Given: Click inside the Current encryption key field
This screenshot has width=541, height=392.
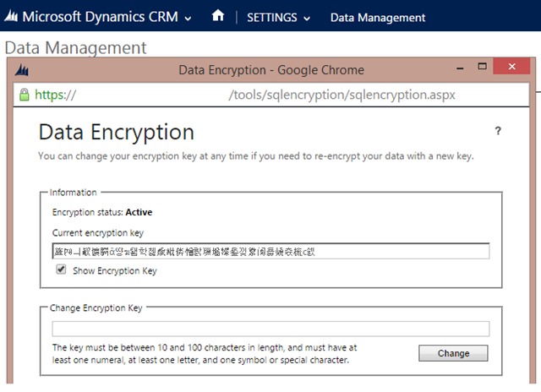Looking at the screenshot, I should 270,251.
